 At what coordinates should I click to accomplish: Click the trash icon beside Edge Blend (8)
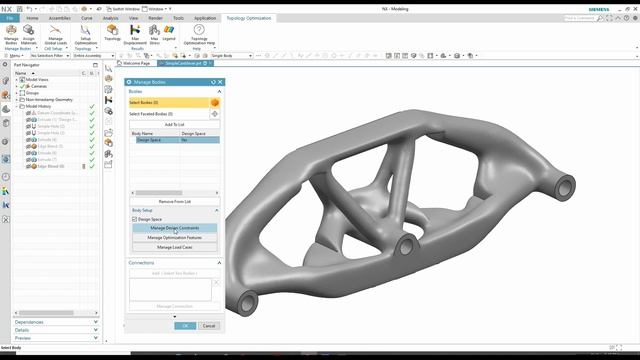84,166
